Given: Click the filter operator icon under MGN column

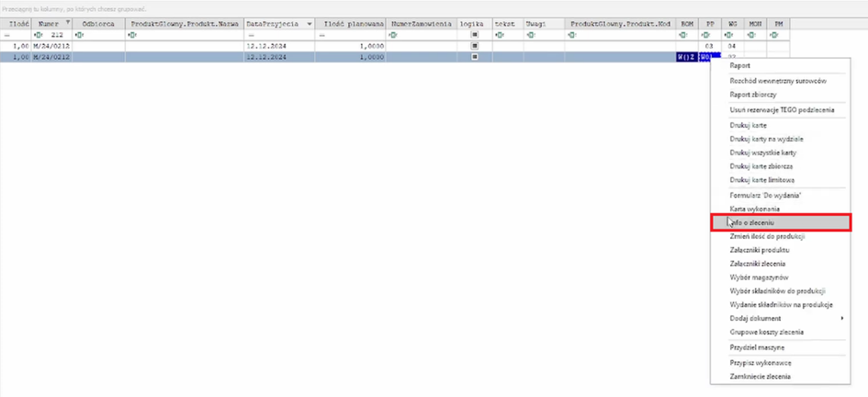Looking at the screenshot, I should pyautogui.click(x=752, y=35).
